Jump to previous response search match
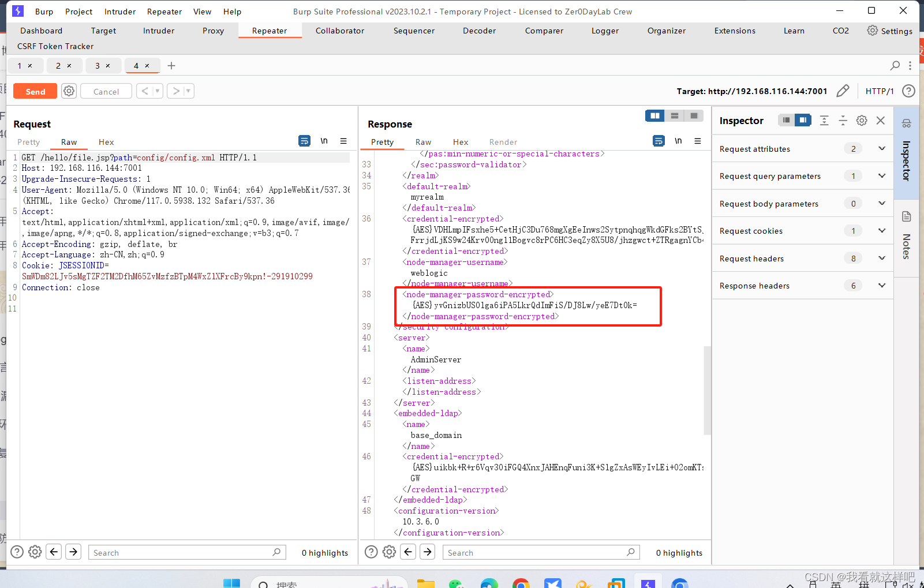 [409, 552]
